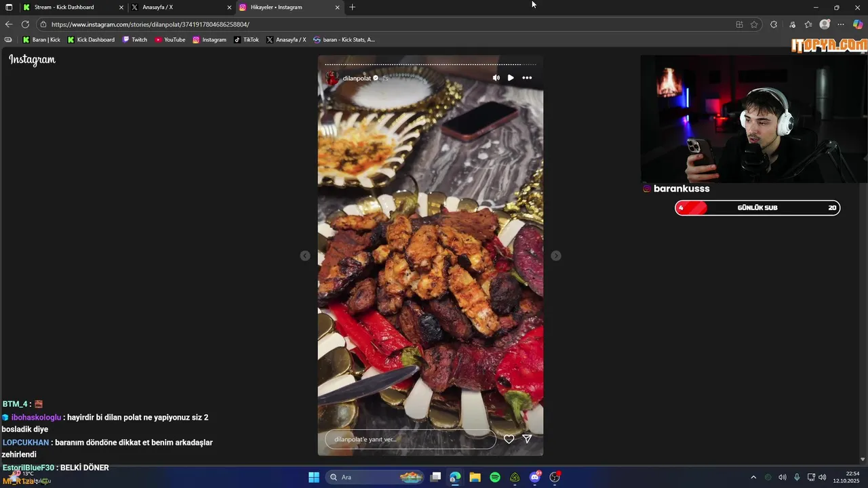Open the YouTube bookmark
Viewport: 868px width, 488px height.
click(170, 40)
